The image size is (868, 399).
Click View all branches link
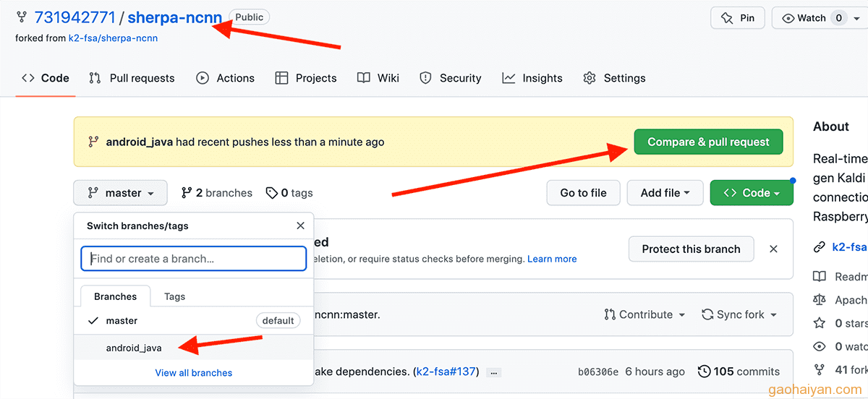(x=194, y=373)
